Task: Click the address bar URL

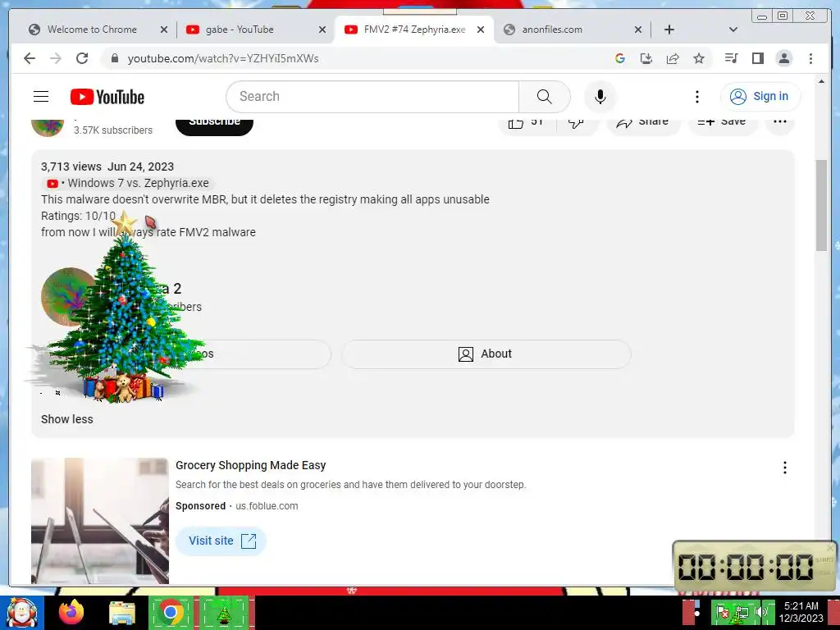Action: (223, 58)
